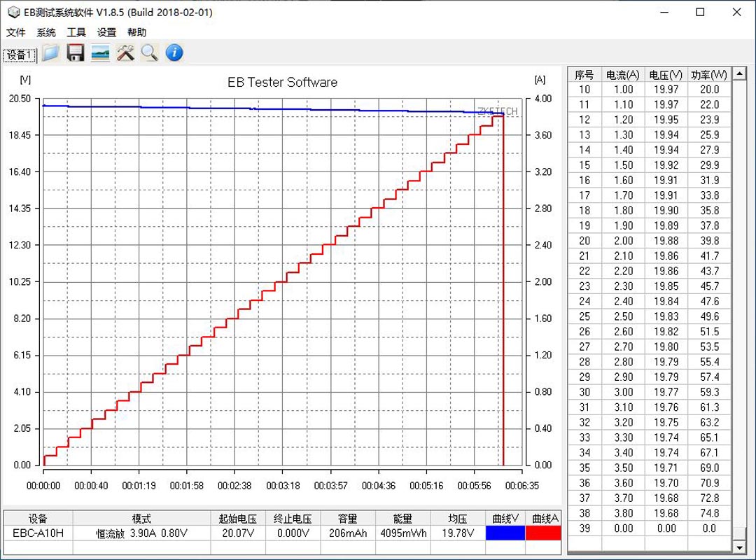
Task: Click the red 曲线A color swatch
Action: 542,533
